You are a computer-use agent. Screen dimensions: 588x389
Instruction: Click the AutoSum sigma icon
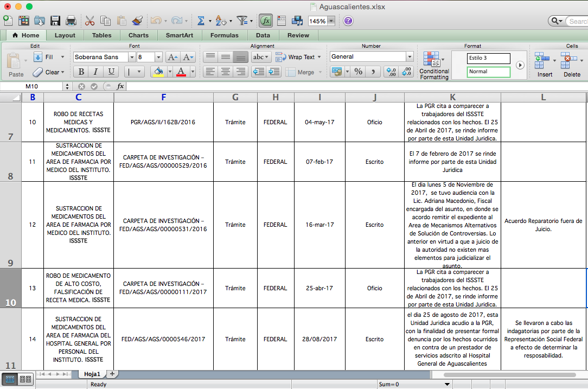pyautogui.click(x=201, y=21)
